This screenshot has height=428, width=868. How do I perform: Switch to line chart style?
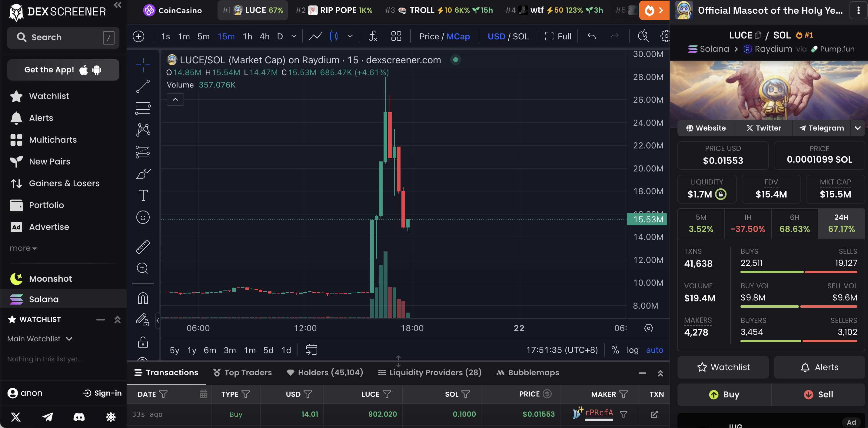pos(315,36)
